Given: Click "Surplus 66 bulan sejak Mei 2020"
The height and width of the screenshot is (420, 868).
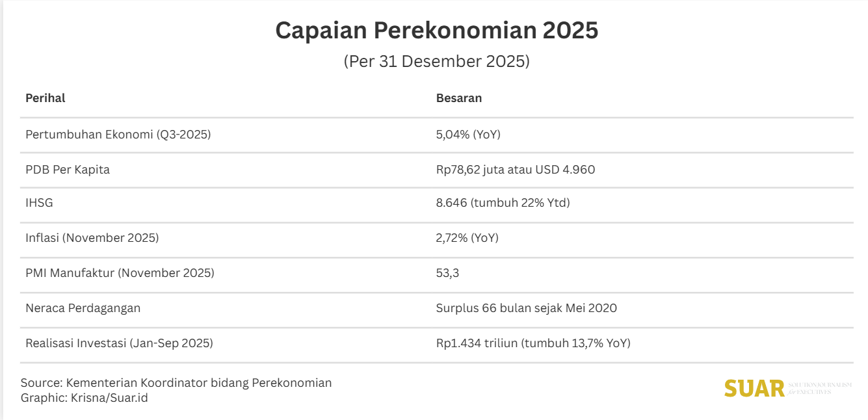Looking at the screenshot, I should (526, 308).
